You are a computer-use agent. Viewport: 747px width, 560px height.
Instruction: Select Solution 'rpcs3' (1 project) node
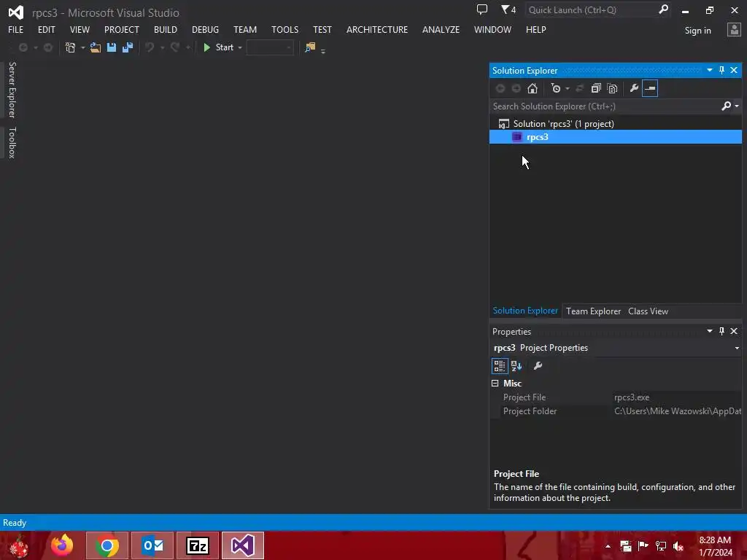(563, 124)
